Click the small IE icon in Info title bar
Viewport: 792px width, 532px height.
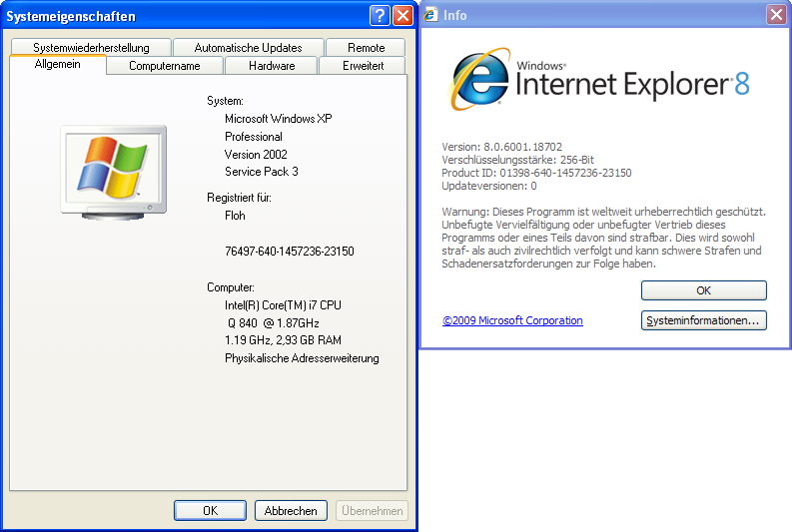point(430,15)
